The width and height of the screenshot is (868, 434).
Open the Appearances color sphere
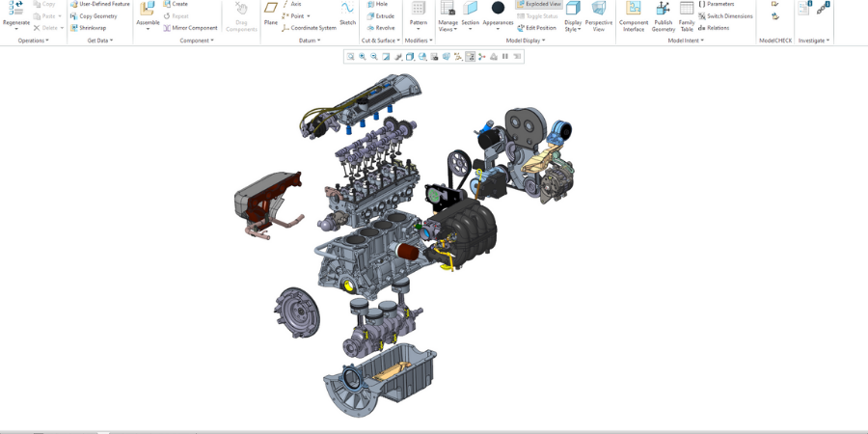click(498, 10)
